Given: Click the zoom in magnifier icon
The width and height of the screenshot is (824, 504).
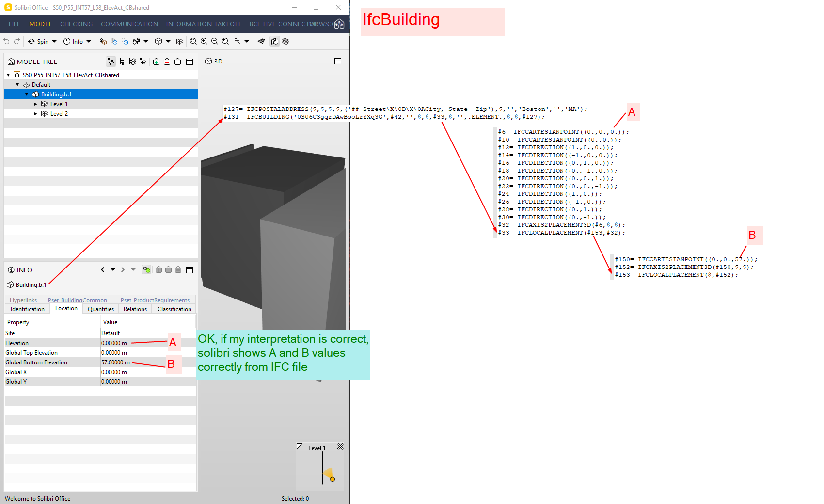Looking at the screenshot, I should pyautogui.click(x=204, y=42).
